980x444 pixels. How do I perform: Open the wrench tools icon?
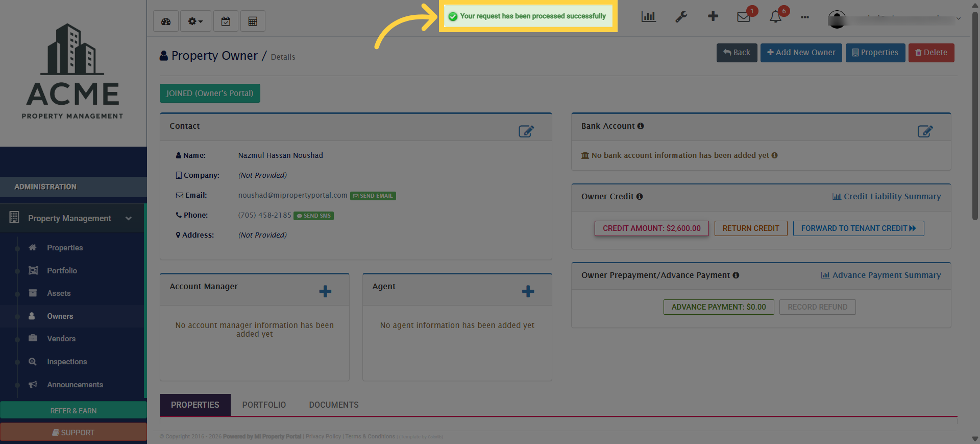[x=681, y=16]
